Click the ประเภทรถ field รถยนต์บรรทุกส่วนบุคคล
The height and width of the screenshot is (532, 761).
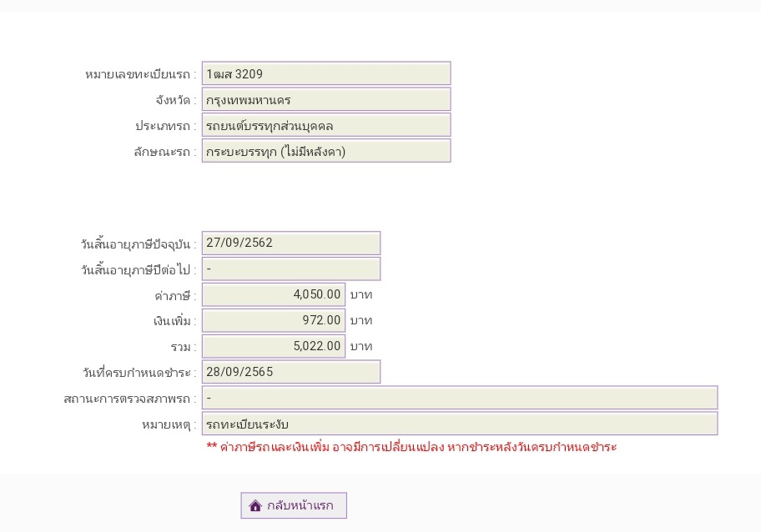(326, 125)
